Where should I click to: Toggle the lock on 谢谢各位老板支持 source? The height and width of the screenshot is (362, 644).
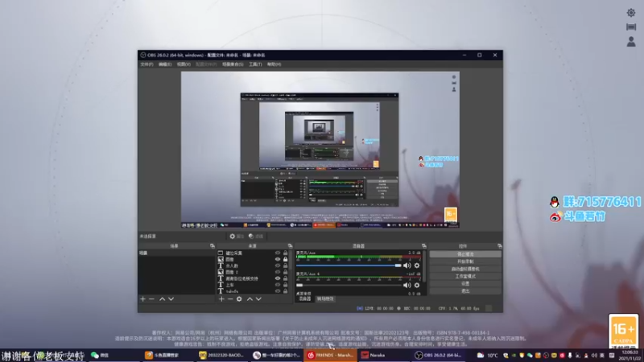[x=286, y=278]
